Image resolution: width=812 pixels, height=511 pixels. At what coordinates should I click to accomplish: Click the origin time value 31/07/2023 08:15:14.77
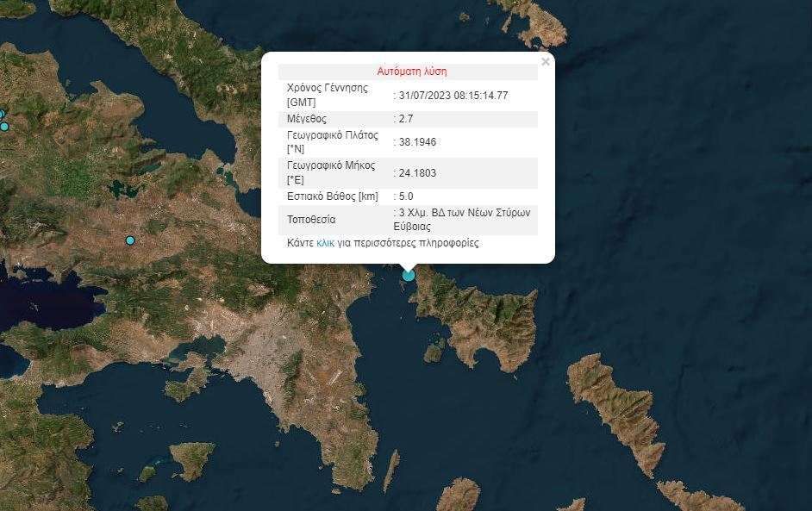[x=453, y=95]
